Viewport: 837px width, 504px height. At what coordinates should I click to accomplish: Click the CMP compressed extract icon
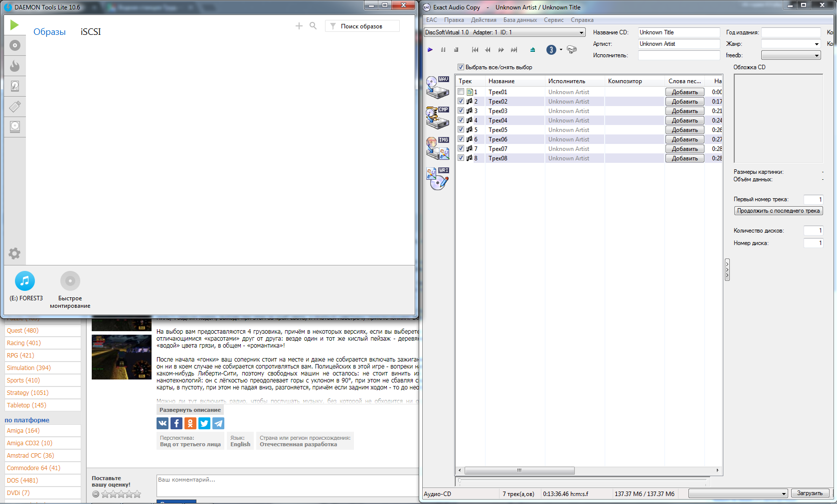click(438, 118)
